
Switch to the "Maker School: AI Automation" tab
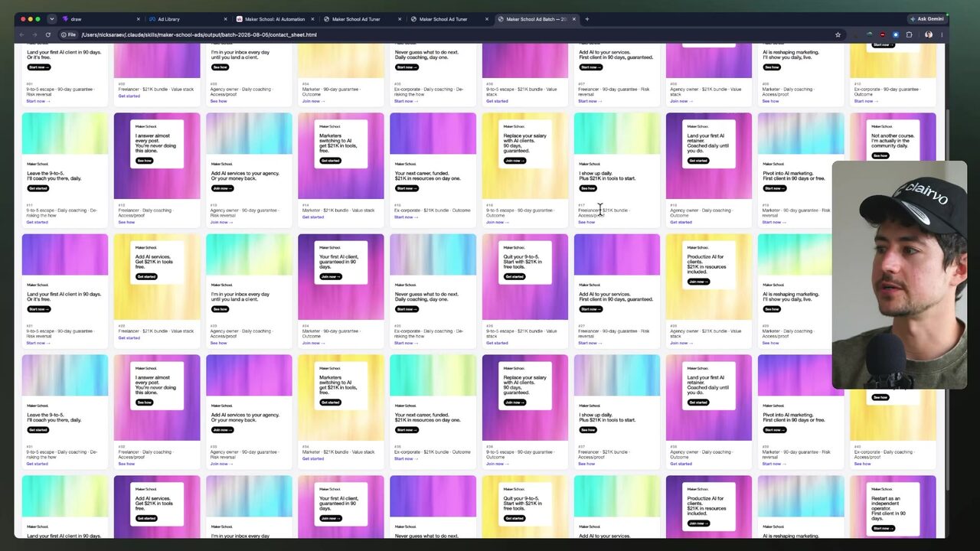(275, 19)
